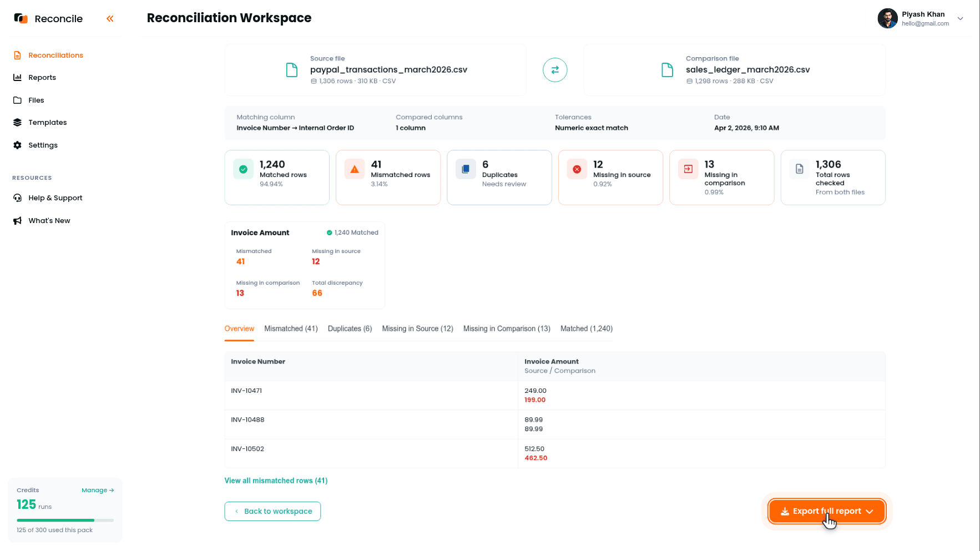Open the Export full report dropdown arrow

pos(870,512)
